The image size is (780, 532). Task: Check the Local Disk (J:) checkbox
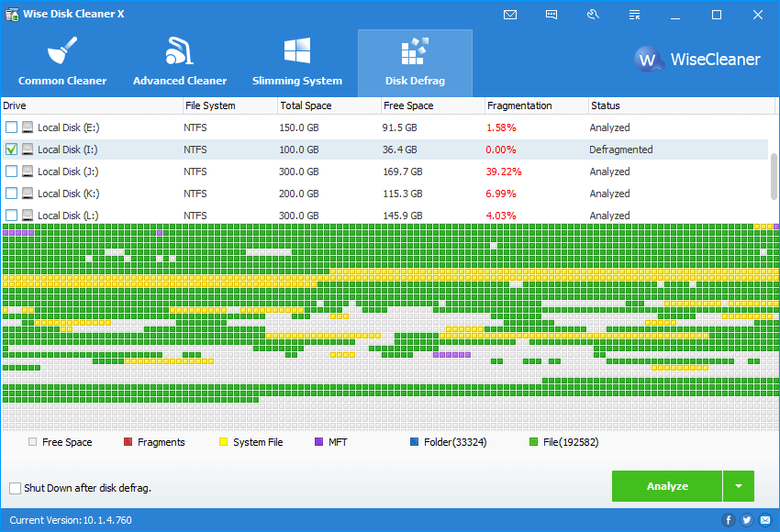[11, 171]
